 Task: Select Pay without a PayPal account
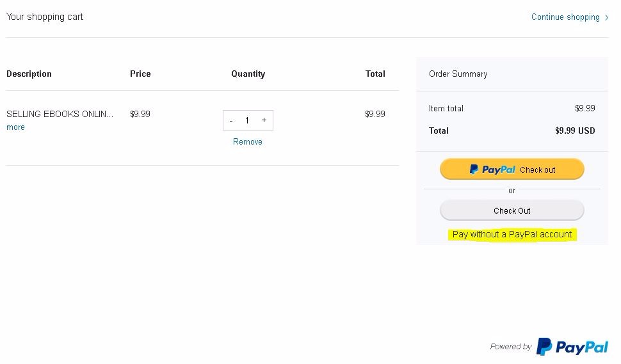[x=512, y=234]
